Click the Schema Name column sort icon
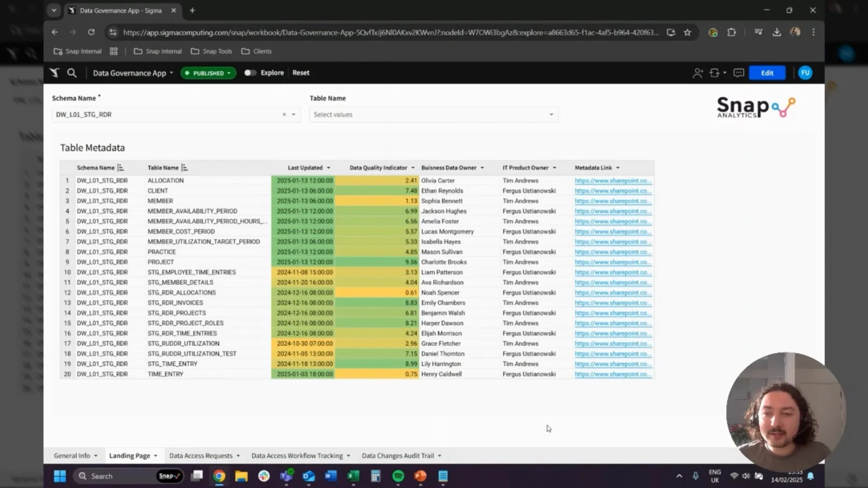 tap(121, 168)
